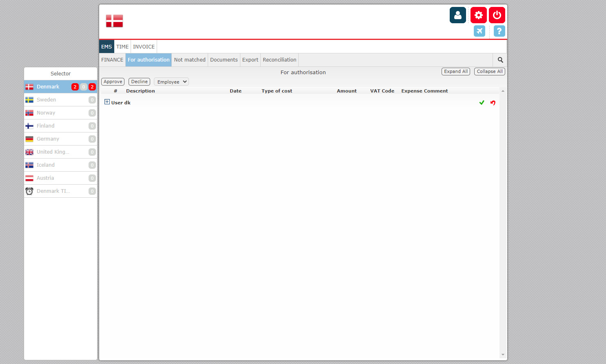Click Expand All button
The image size is (606, 364).
456,71
